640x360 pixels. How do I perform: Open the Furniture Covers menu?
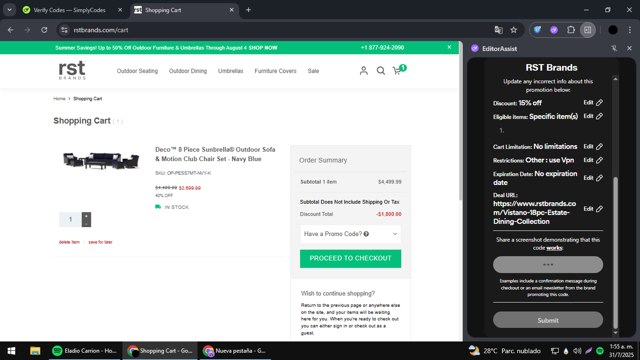click(x=275, y=71)
